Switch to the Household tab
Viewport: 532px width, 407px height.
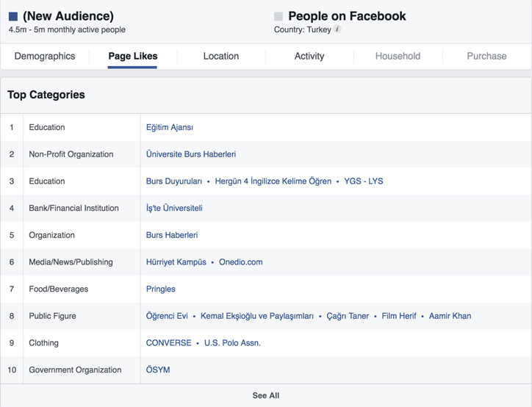point(398,56)
